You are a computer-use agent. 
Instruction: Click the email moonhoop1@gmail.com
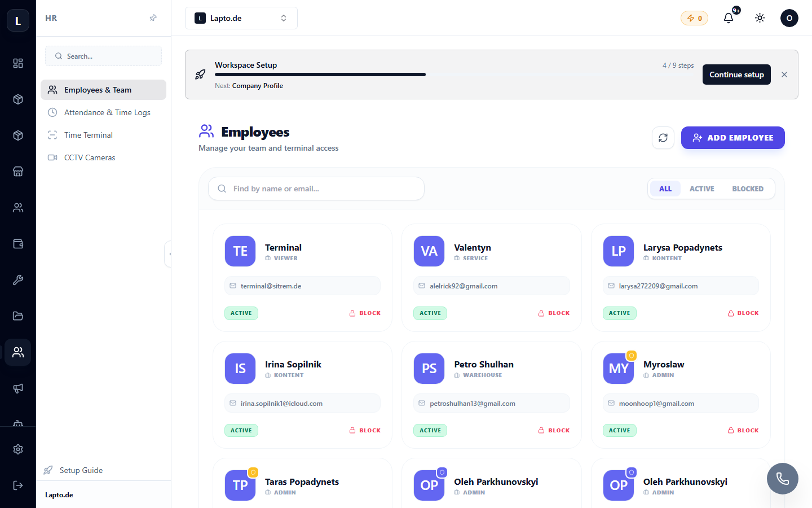tap(656, 404)
